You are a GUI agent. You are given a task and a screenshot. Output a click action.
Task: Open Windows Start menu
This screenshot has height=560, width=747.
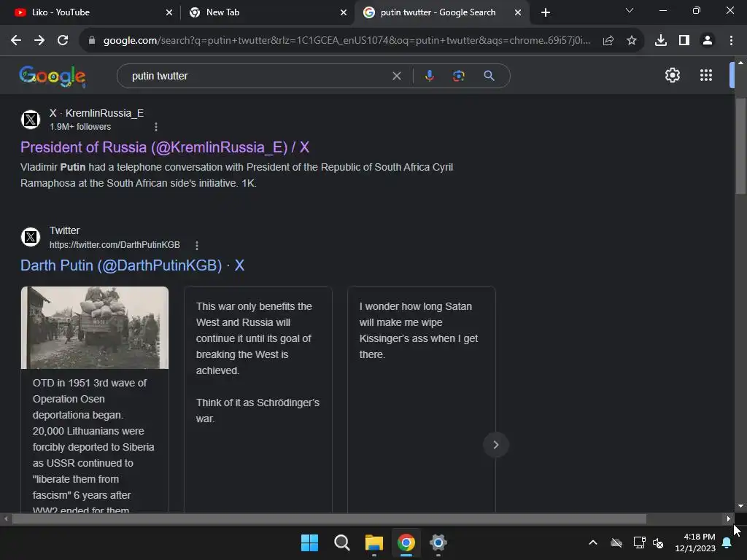click(x=309, y=542)
